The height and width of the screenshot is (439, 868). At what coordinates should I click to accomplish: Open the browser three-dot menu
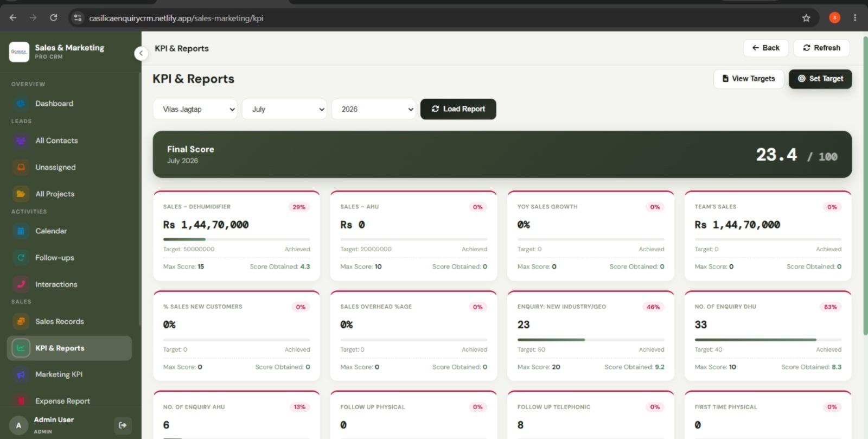tap(855, 18)
